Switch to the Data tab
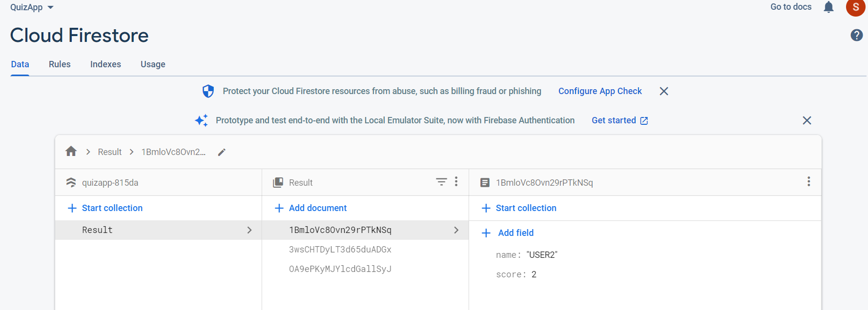Screen dimensions: 868x310 click(20, 64)
